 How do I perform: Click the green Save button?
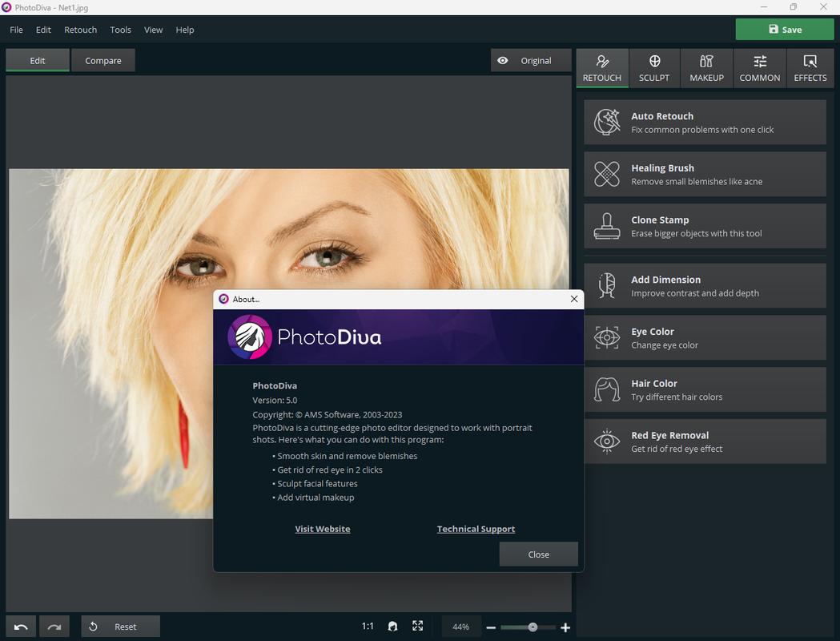tap(784, 30)
